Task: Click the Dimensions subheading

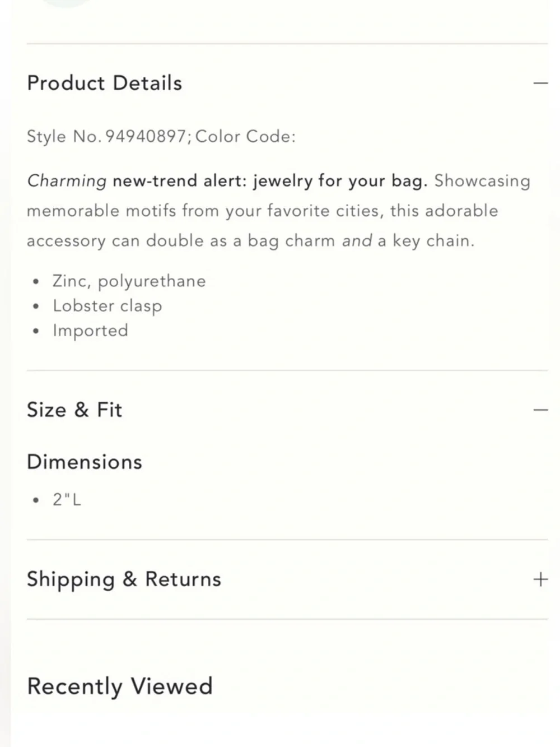Action: [85, 462]
